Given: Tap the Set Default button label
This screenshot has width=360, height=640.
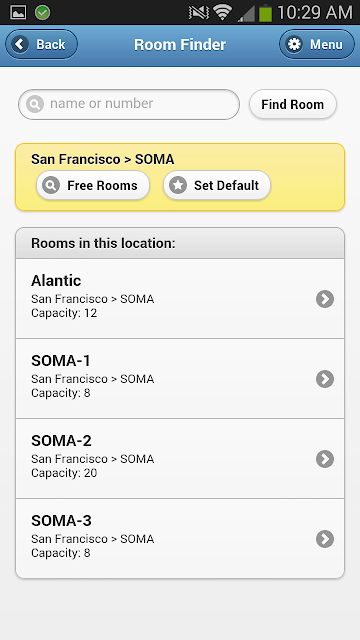Looking at the screenshot, I should 227,186.
